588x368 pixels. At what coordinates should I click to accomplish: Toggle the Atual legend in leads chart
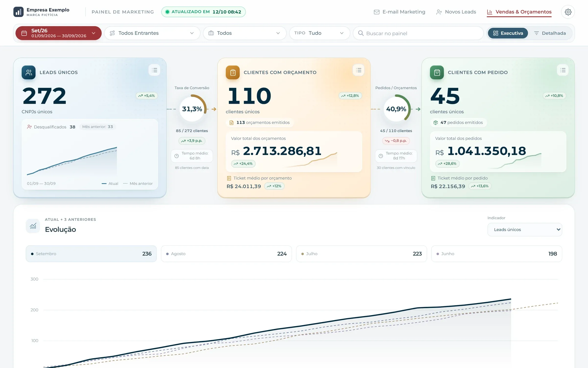click(110, 184)
